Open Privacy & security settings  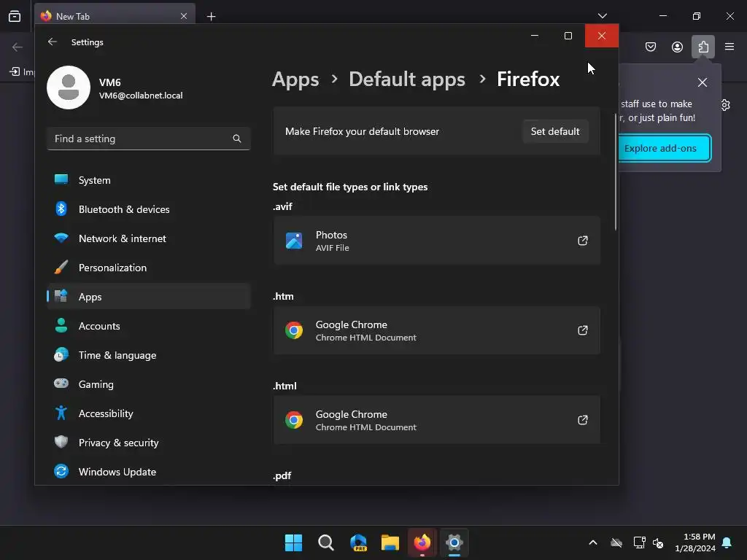pyautogui.click(x=149, y=443)
